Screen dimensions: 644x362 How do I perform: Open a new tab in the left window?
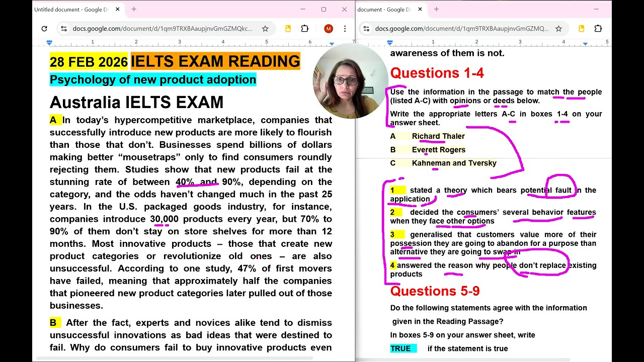point(134,9)
